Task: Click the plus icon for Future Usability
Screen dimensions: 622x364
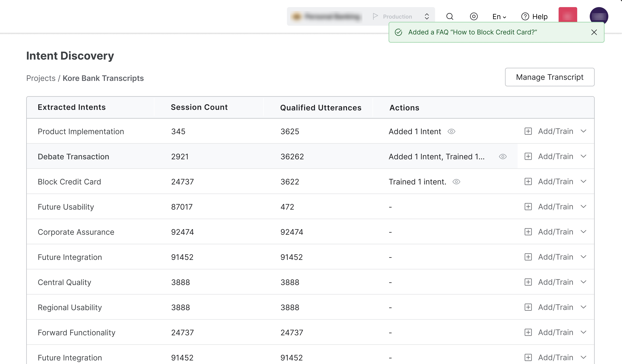Action: (x=528, y=207)
